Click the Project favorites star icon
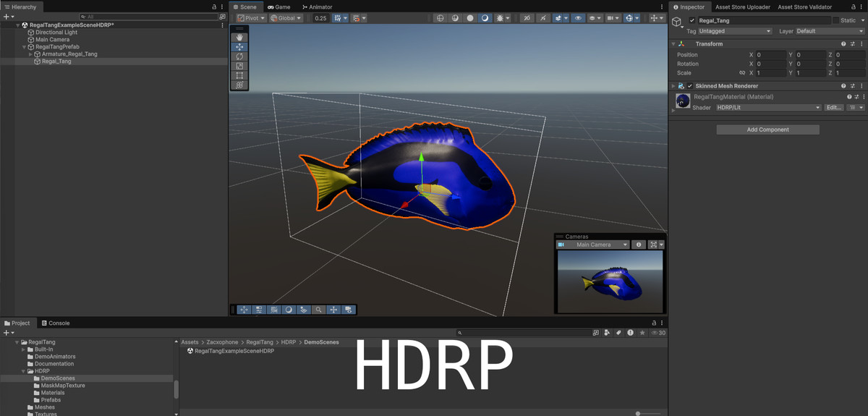868x416 pixels. click(x=642, y=333)
